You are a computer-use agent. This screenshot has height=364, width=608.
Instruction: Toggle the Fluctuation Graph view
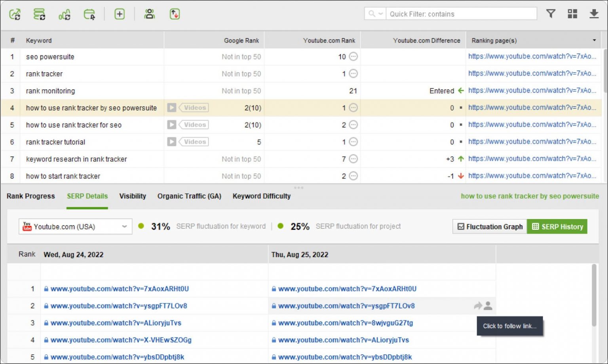tap(490, 226)
